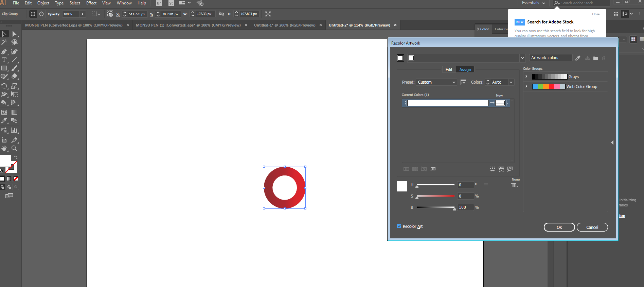Switch to Draw Normal mode
This screenshot has width=644, height=287.
(2, 187)
